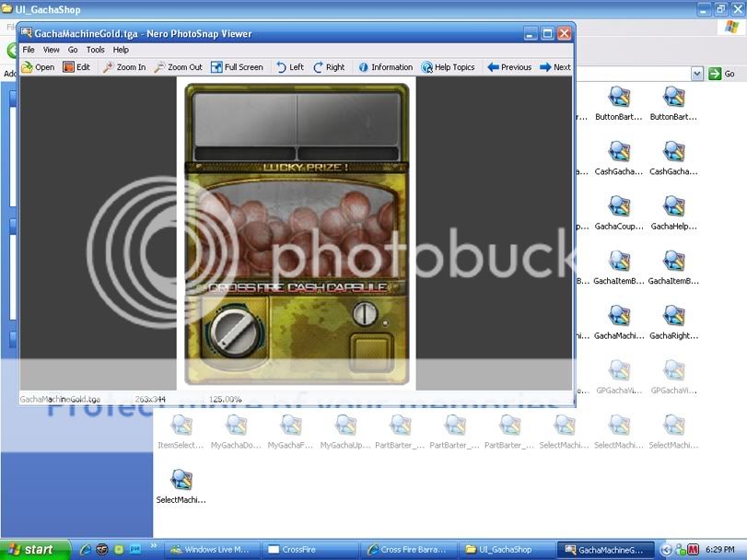Rotate the image Right
747x560 pixels.
tap(329, 67)
